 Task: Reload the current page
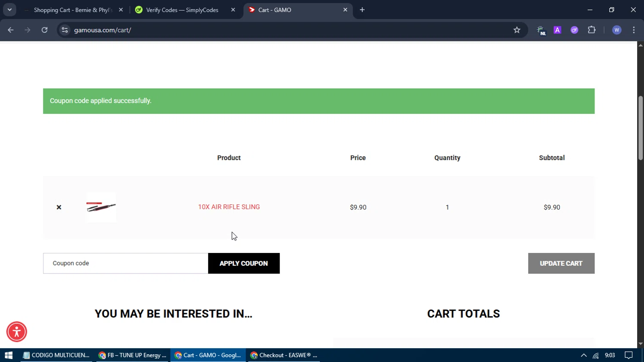point(45,30)
